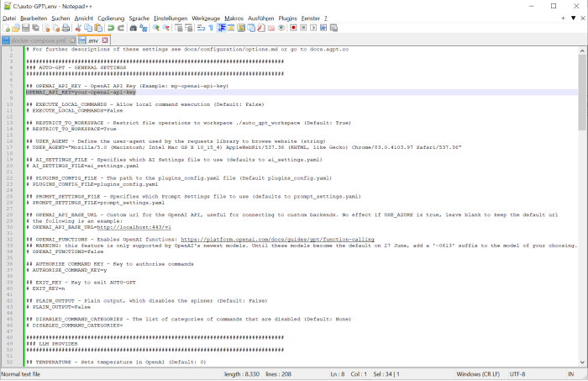Open the Ansicht menu

click(x=84, y=19)
